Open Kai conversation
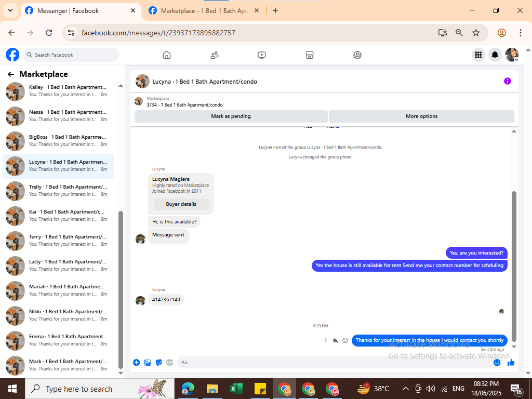Screen dimensions: 532x399 click(58, 216)
